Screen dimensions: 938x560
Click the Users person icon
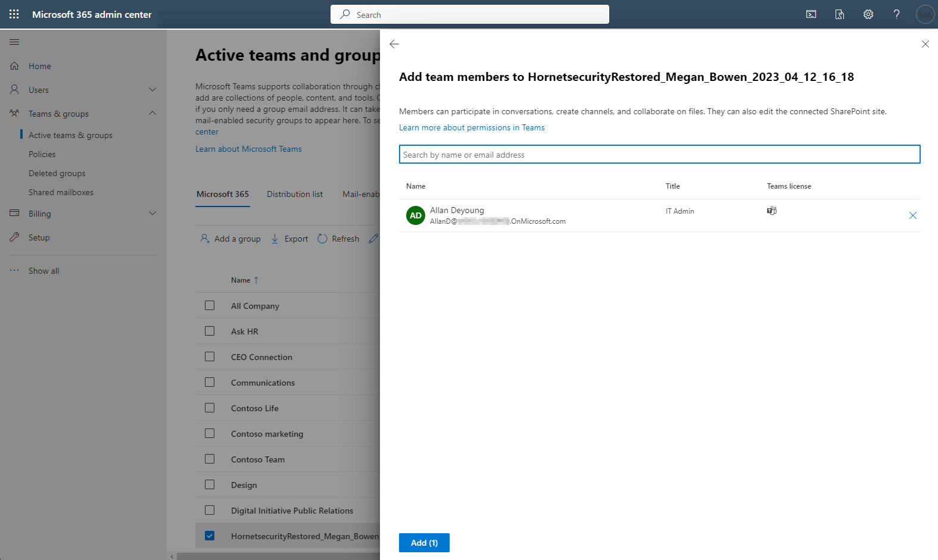[14, 90]
